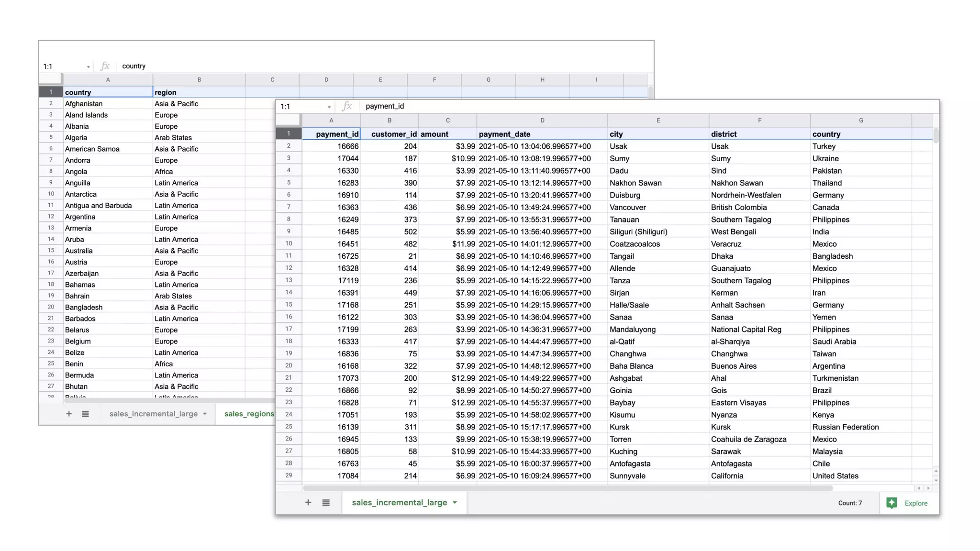Click the add sheet plus icon in back window
This screenshot has width=980, height=551.
[69, 414]
